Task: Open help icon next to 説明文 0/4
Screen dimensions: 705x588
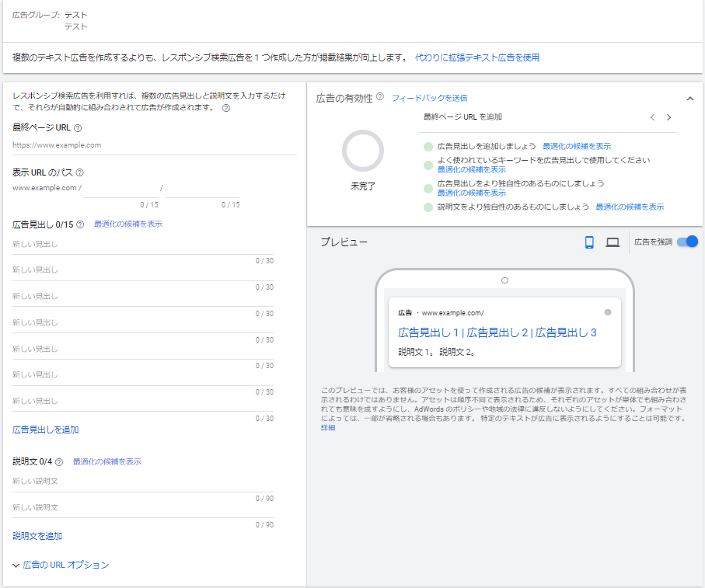Action: pyautogui.click(x=59, y=461)
